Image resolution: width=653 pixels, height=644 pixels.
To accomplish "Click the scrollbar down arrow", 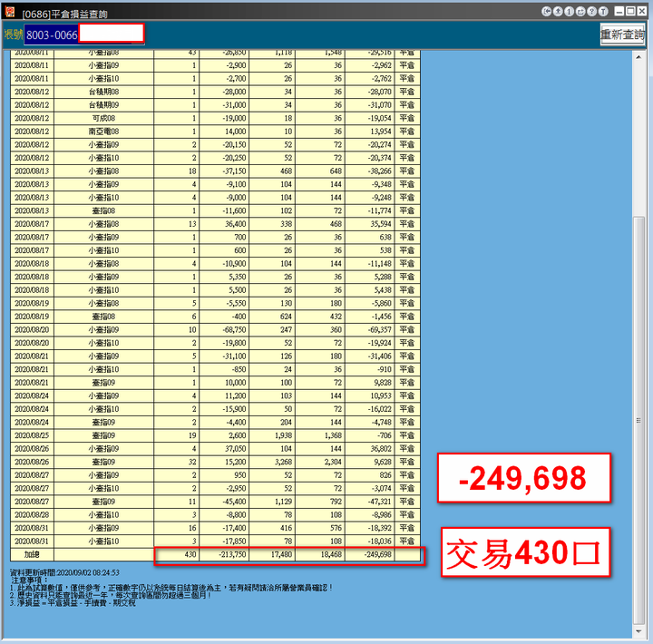I will (638, 631).
